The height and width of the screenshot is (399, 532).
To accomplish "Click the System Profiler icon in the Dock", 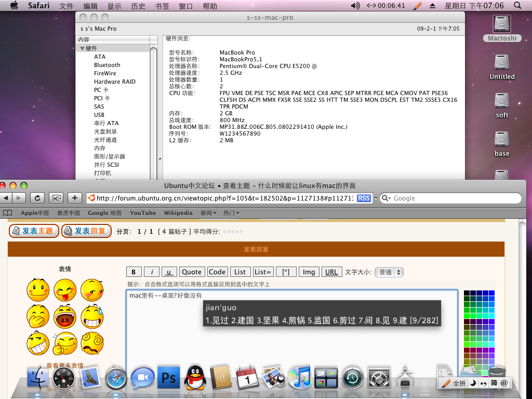I will pyautogui.click(x=405, y=378).
